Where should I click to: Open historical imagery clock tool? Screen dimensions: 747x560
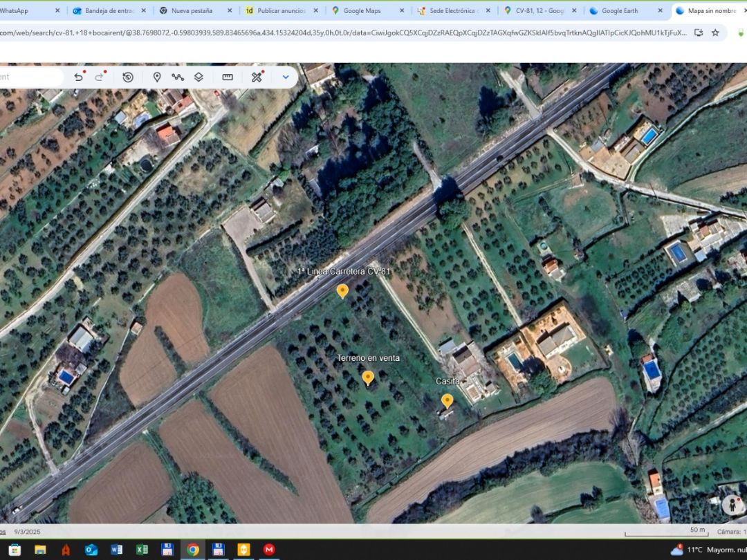128,77
